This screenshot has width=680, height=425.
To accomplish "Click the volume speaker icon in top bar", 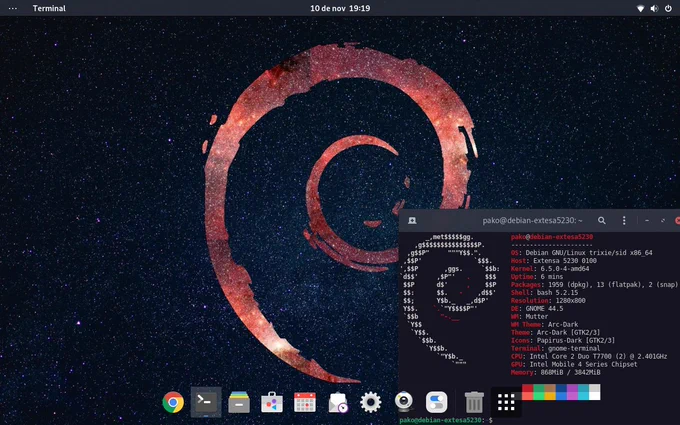I will click(x=654, y=8).
